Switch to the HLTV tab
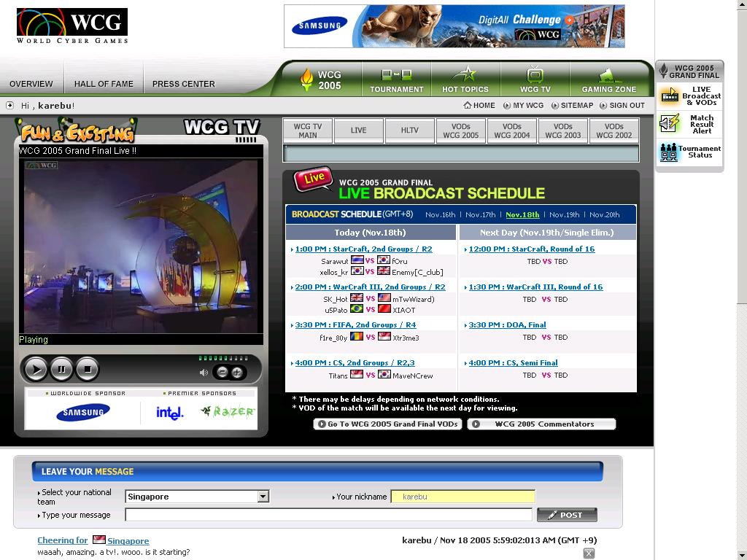 pyautogui.click(x=410, y=131)
